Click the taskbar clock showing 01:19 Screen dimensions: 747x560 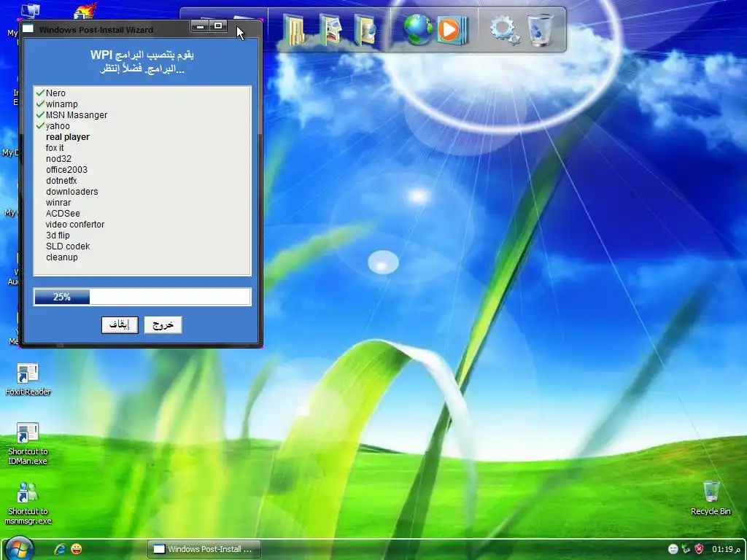pos(726,549)
